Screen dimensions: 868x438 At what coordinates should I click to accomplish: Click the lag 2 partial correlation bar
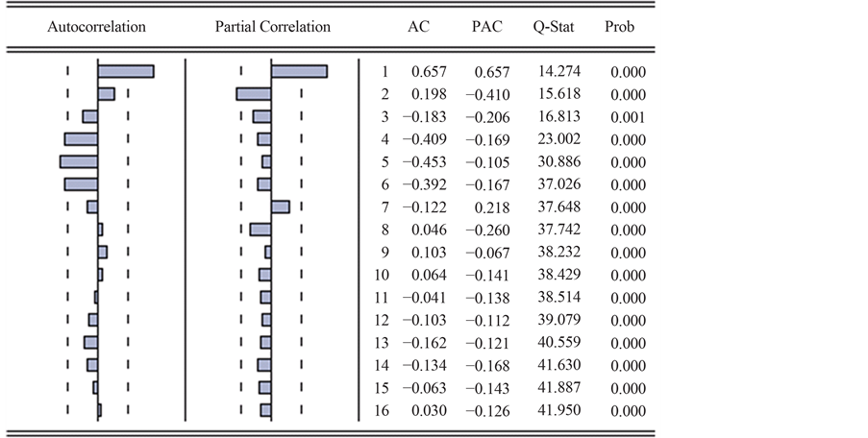tap(254, 94)
